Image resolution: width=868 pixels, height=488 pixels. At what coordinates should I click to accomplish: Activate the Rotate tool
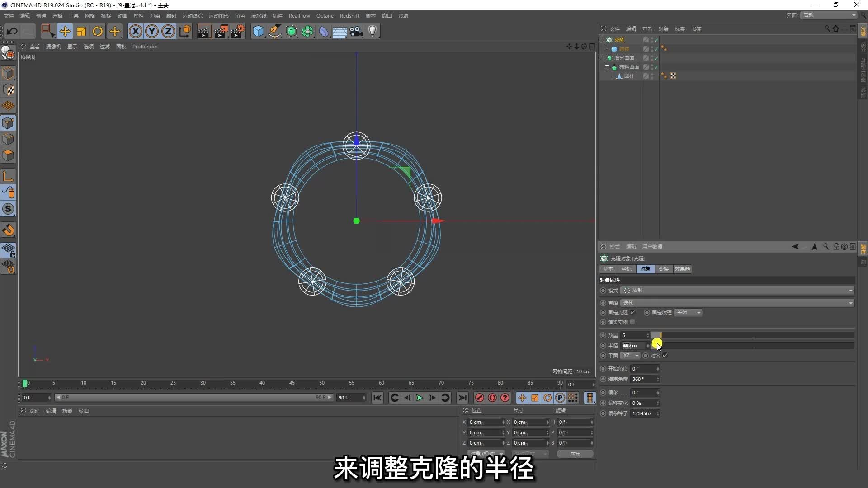(98, 31)
